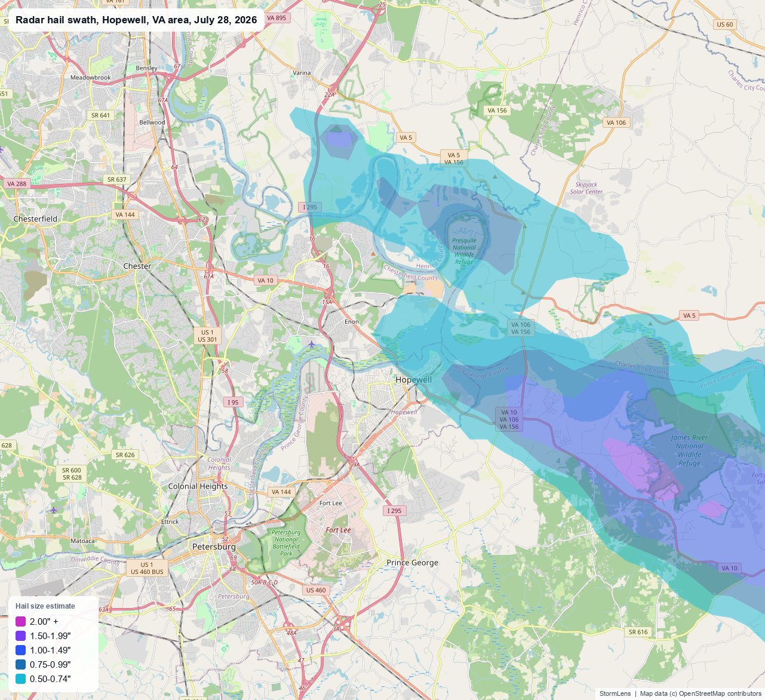Click the Chester town label
The width and height of the screenshot is (765, 700).
coord(137,266)
